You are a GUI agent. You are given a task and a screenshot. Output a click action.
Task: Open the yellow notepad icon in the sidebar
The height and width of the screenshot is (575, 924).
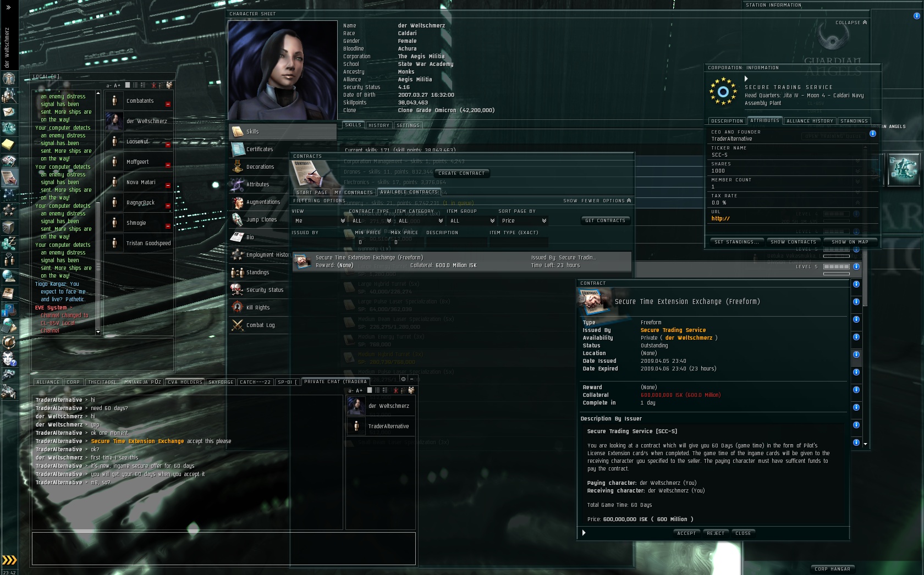coord(9,144)
